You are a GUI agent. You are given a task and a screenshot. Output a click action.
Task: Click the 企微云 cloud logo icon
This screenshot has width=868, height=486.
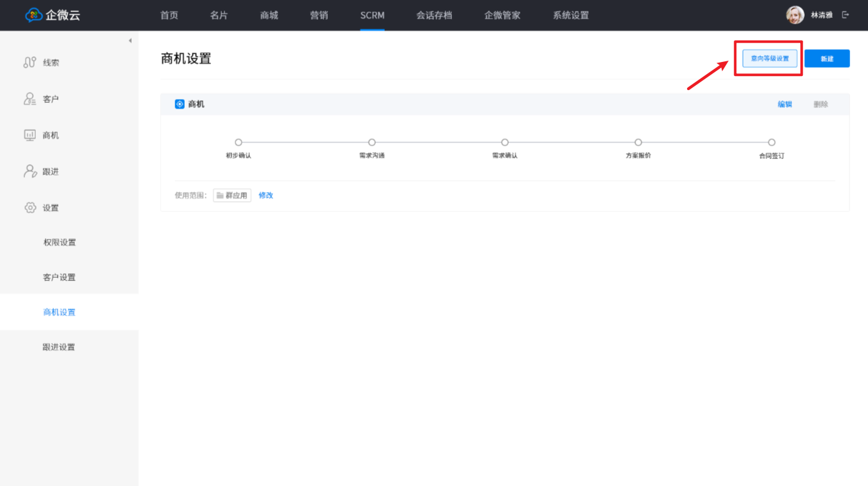point(34,15)
